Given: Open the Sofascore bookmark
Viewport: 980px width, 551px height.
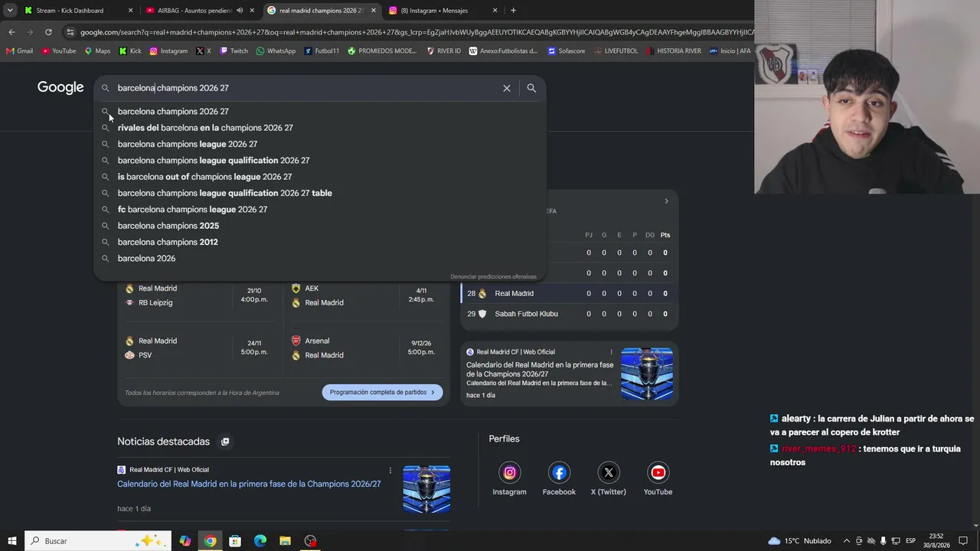Looking at the screenshot, I should click(566, 51).
